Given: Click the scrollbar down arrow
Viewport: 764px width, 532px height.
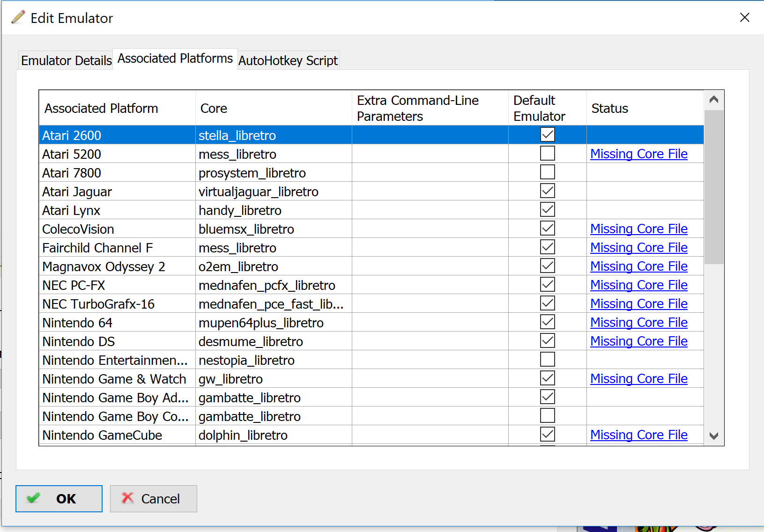Looking at the screenshot, I should 714,436.
